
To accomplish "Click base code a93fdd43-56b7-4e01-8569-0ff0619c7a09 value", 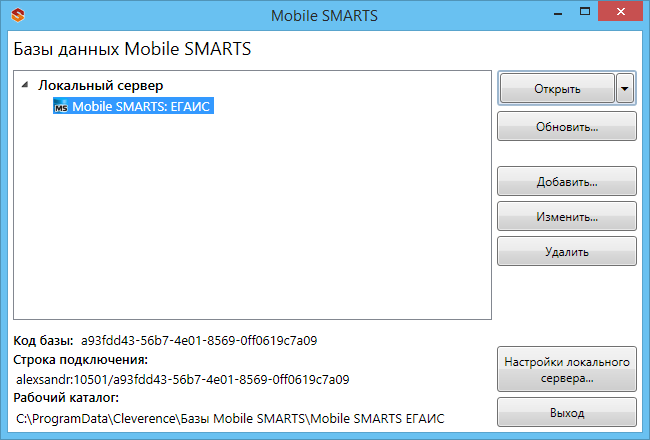I will [x=199, y=340].
